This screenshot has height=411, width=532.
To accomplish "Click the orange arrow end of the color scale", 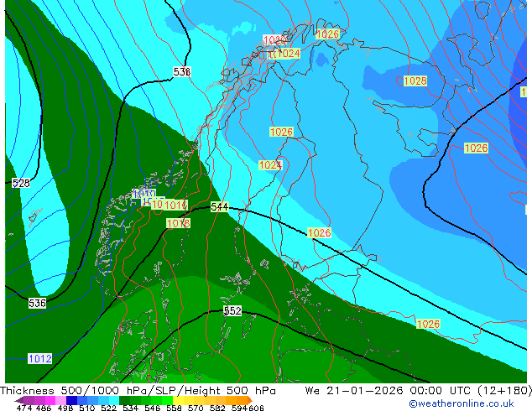I will point(250,400).
